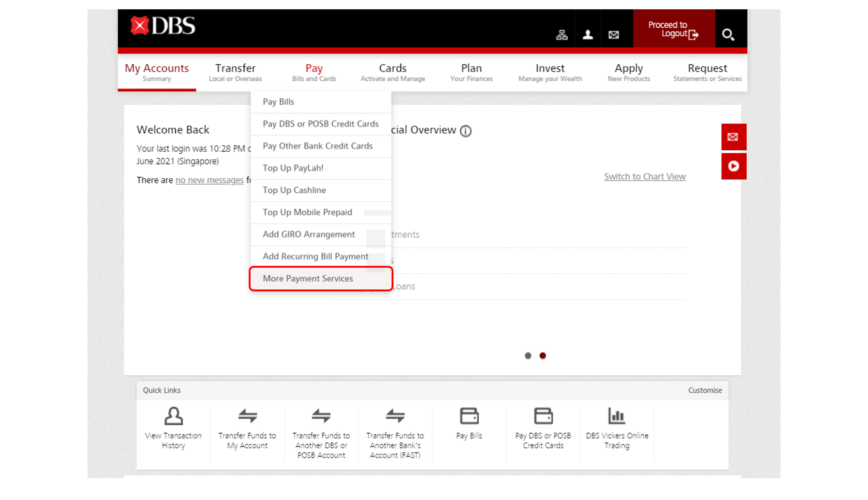
Task: Open the header mail envelope icon
Action: [614, 35]
